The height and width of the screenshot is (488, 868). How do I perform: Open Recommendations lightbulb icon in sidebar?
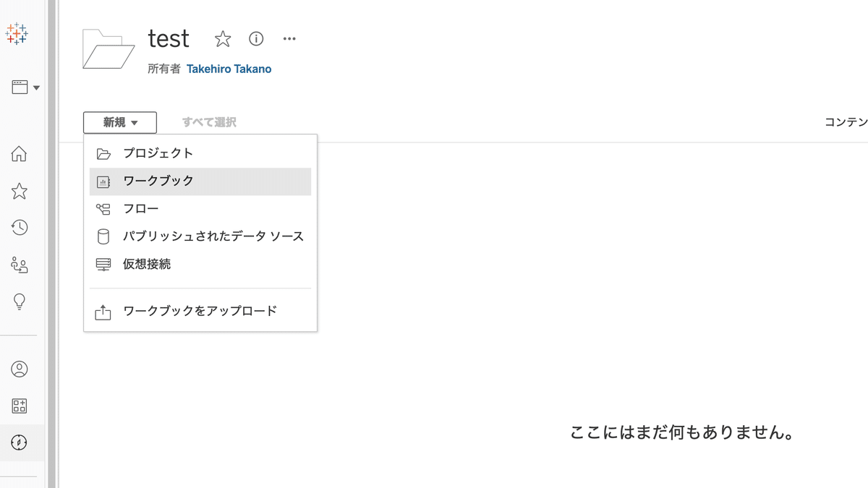click(x=20, y=301)
